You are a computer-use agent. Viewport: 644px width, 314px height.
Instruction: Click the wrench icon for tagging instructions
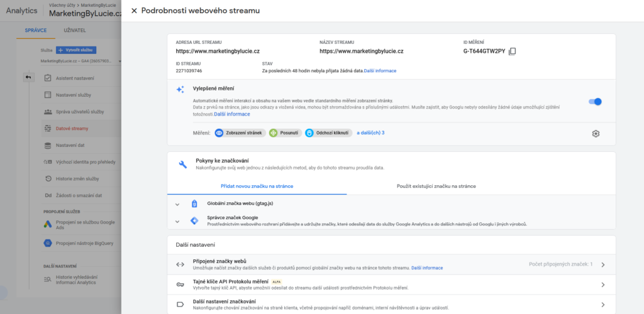[x=183, y=164]
